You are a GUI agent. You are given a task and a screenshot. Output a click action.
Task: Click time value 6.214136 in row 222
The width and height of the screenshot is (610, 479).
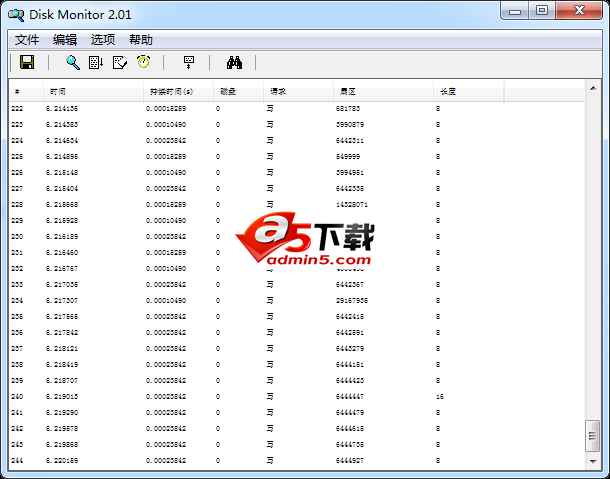pyautogui.click(x=62, y=109)
